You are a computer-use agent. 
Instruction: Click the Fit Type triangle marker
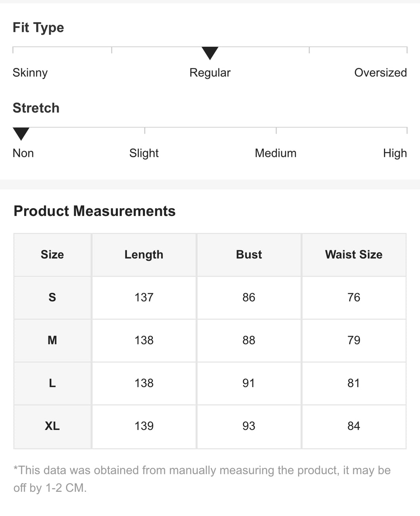pos(210,53)
